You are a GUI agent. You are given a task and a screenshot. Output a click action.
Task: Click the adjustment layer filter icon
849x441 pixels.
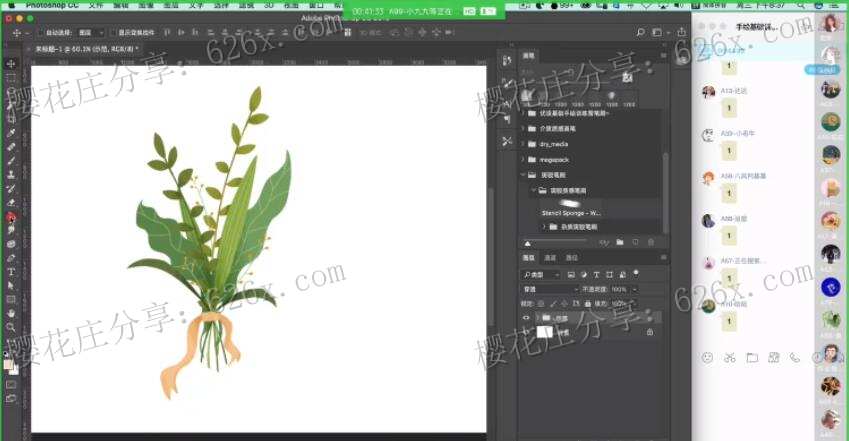coord(584,275)
